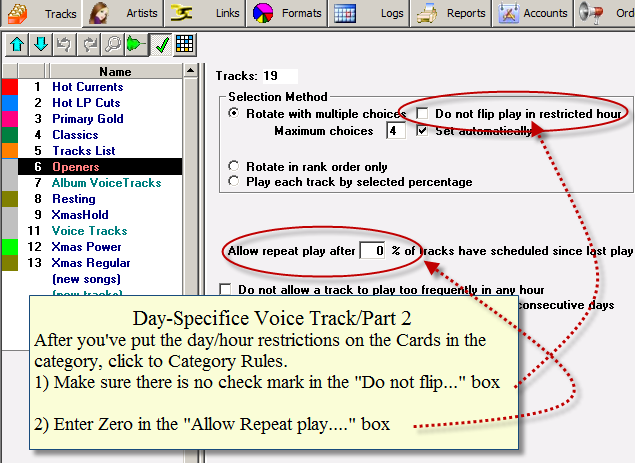Click the undo toolbar icon
This screenshot has width=635, height=463.
(64, 44)
